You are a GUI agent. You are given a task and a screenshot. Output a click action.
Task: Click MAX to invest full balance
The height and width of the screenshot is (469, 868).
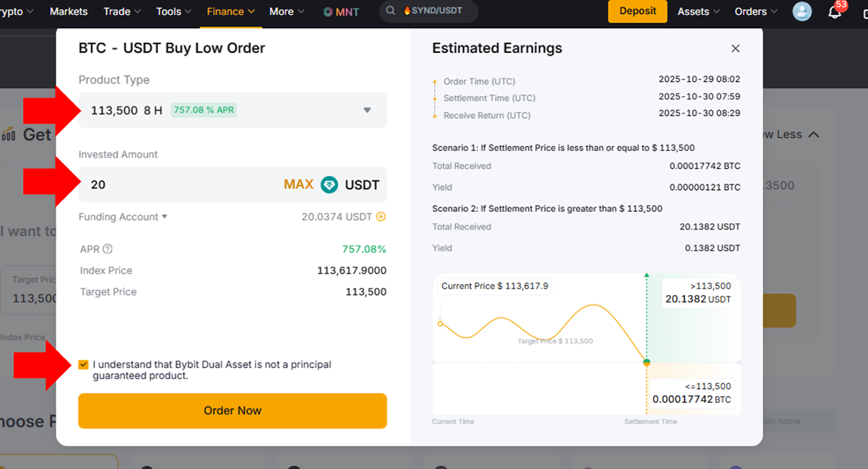pos(298,184)
